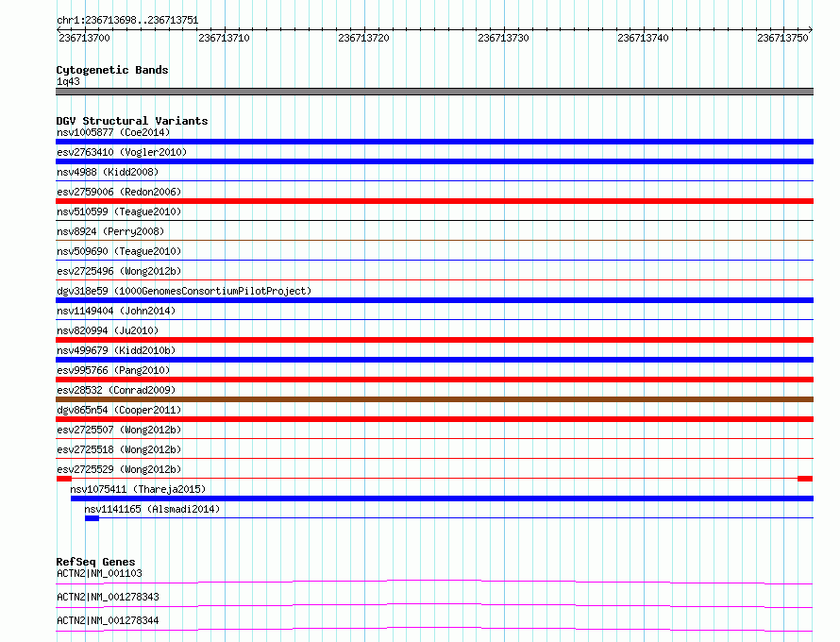Viewport: 840px width, 642px height.
Task: Click the nsv509690 (Teague2010) label
Action: (119, 251)
